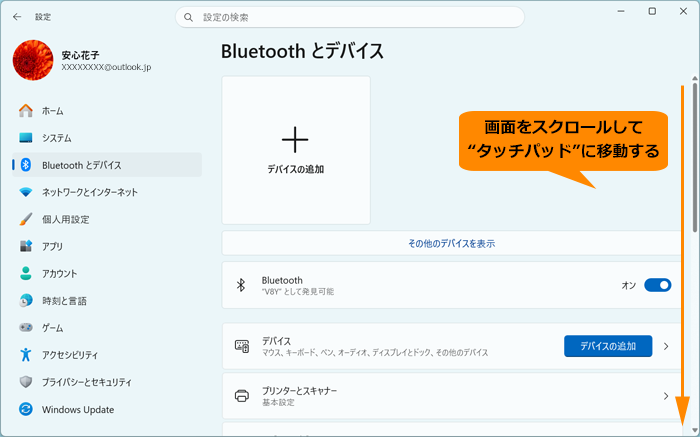Open プライバシーとセキュリティ settings

(x=107, y=382)
